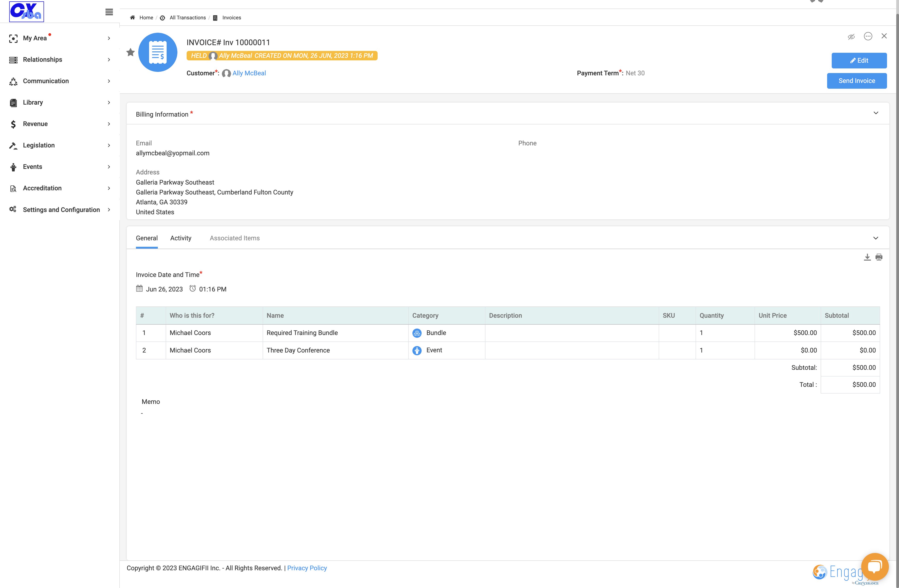This screenshot has height=588, width=899.
Task: Collapse the Billing Information section
Action: pos(876,113)
